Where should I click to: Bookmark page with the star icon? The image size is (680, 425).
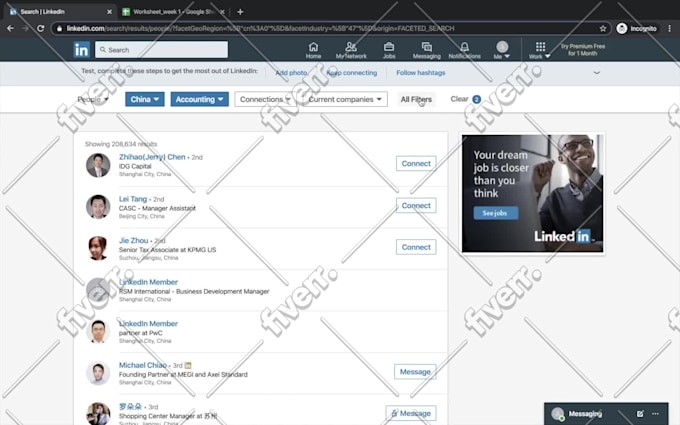click(x=603, y=29)
